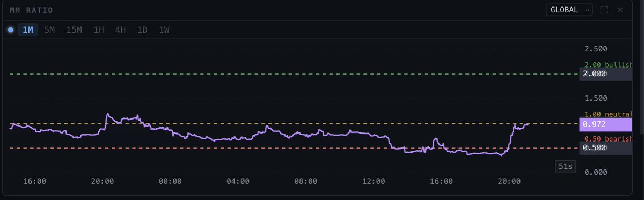Expand the panel to fullscreen

604,10
